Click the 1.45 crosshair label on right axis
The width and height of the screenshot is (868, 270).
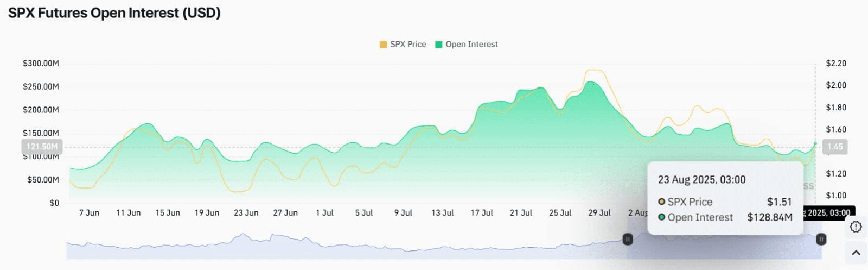tap(835, 147)
